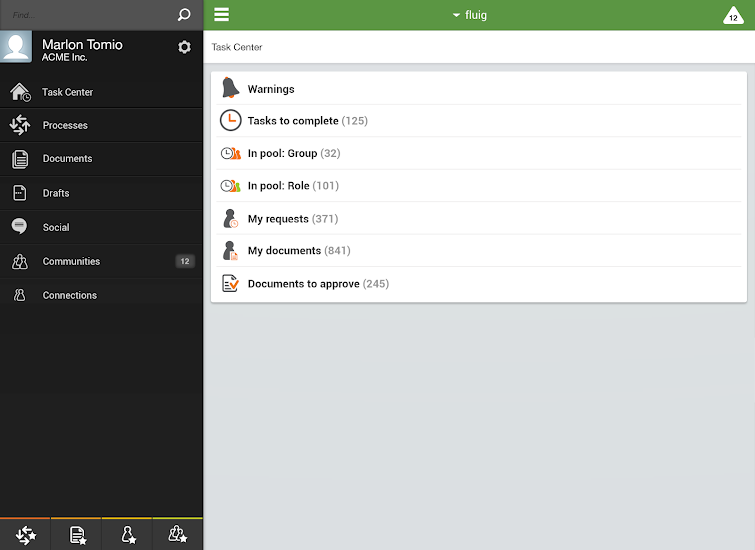Open favorite communities in the bottom bar
755x550 pixels.
coord(178,535)
